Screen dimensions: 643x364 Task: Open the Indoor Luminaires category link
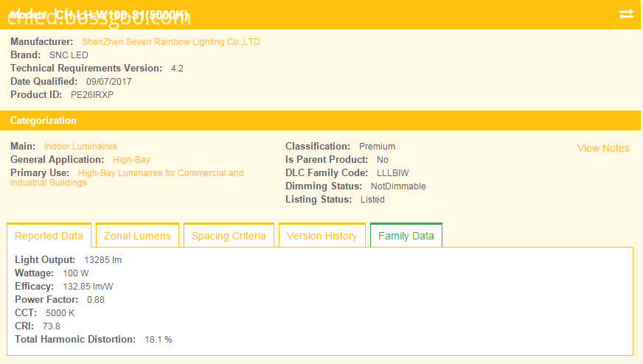coord(80,147)
